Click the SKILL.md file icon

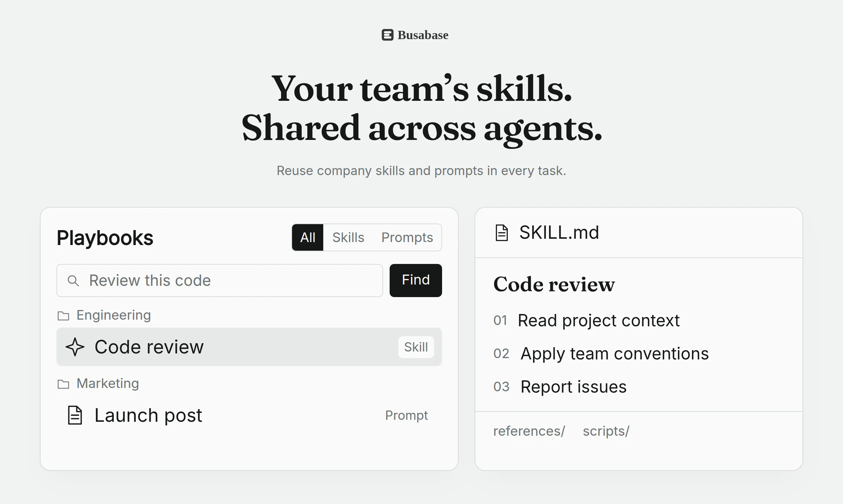coord(502,233)
